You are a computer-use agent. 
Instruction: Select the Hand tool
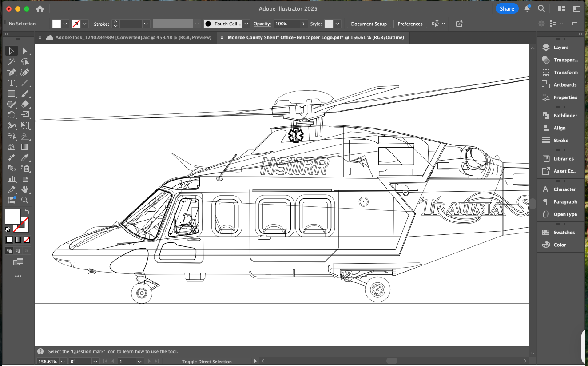25,190
